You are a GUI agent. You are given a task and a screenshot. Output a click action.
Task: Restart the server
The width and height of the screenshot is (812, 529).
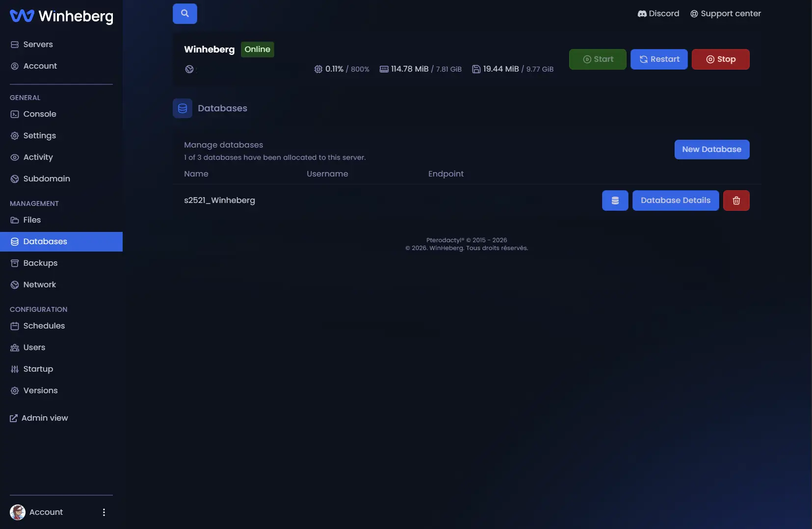point(659,59)
